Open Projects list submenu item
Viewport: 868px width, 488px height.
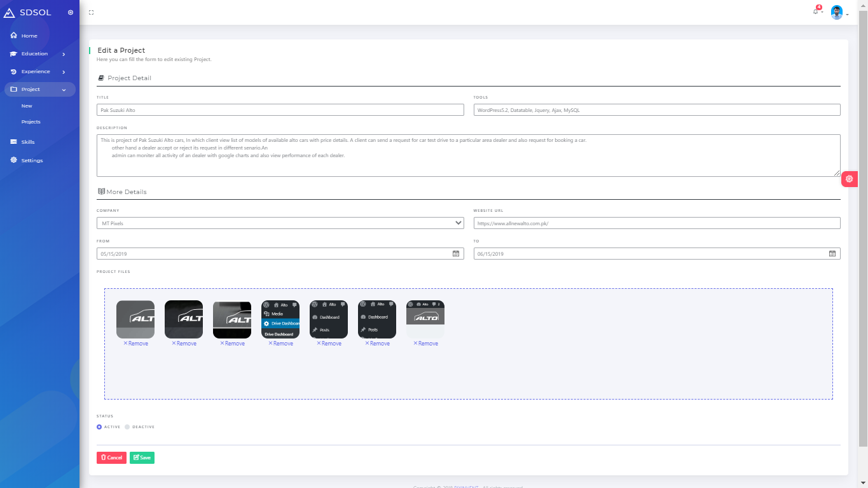coord(31,122)
